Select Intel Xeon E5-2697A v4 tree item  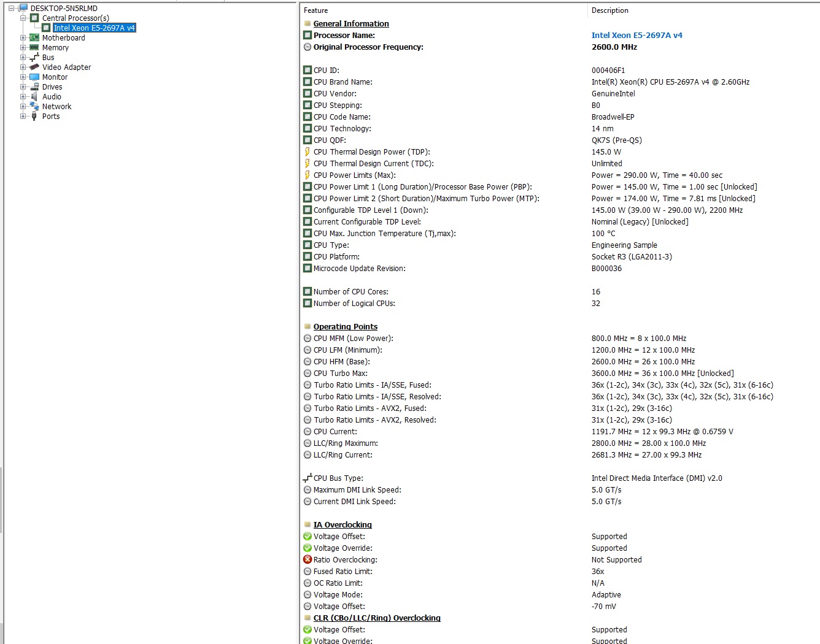tap(95, 28)
